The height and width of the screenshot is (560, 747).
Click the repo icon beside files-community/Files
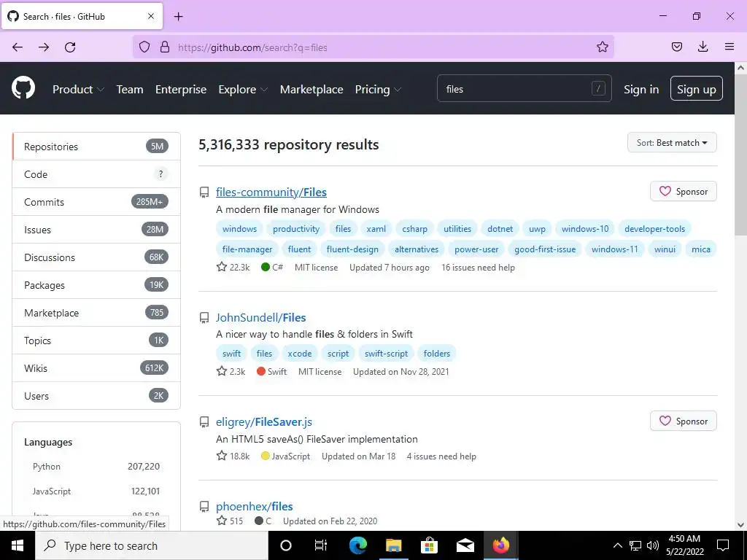click(204, 192)
